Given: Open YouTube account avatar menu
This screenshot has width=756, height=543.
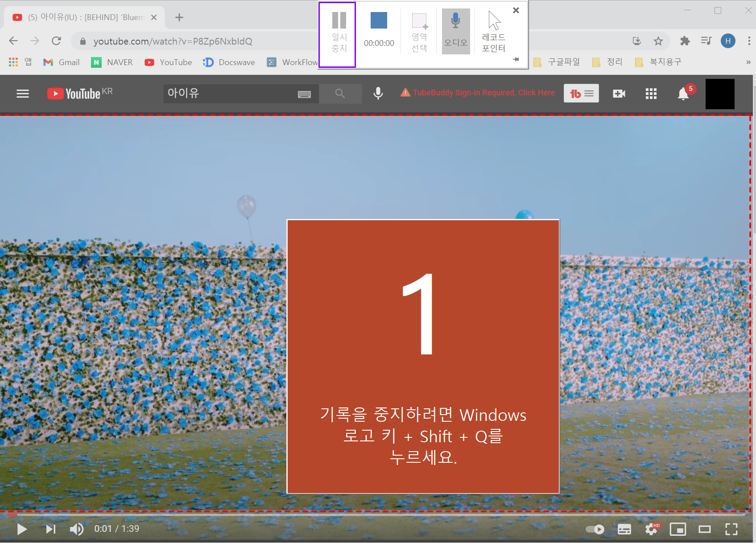Looking at the screenshot, I should click(720, 94).
